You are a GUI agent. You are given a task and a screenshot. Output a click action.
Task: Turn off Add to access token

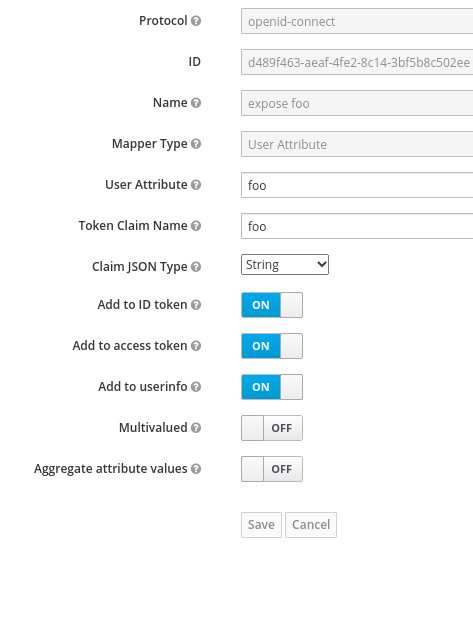[272, 346]
